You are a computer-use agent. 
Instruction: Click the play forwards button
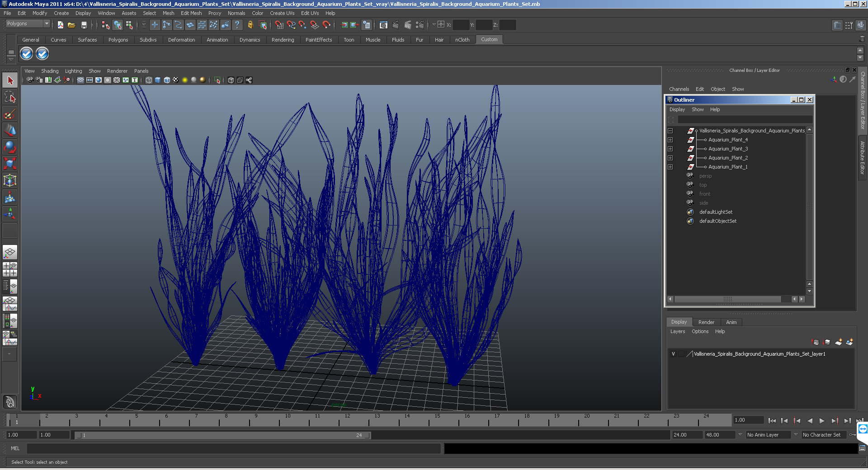[822, 421]
